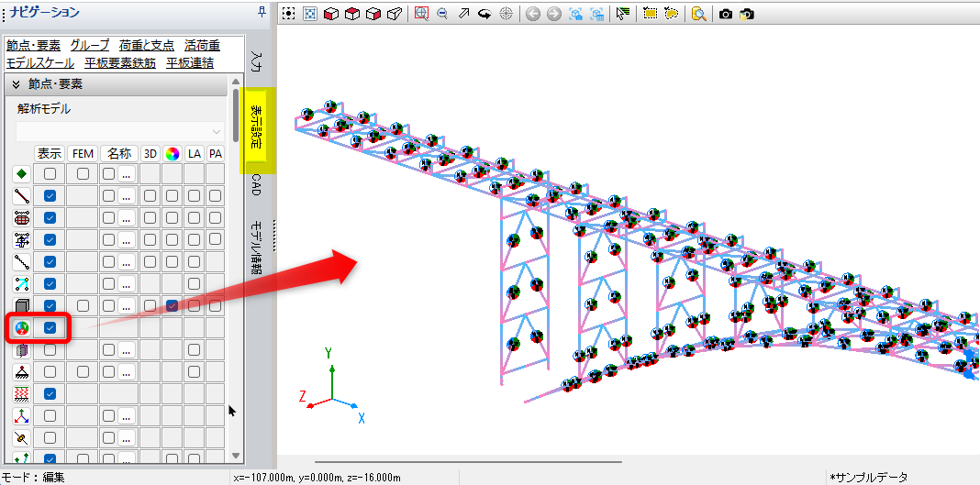The width and height of the screenshot is (980, 485).
Task: Click the crosshair target icon
Action: [x=506, y=13]
